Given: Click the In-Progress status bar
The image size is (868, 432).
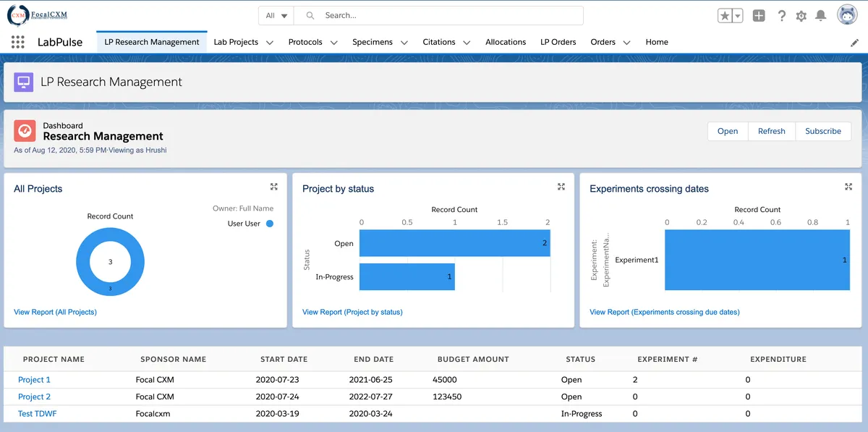Looking at the screenshot, I should (x=407, y=277).
